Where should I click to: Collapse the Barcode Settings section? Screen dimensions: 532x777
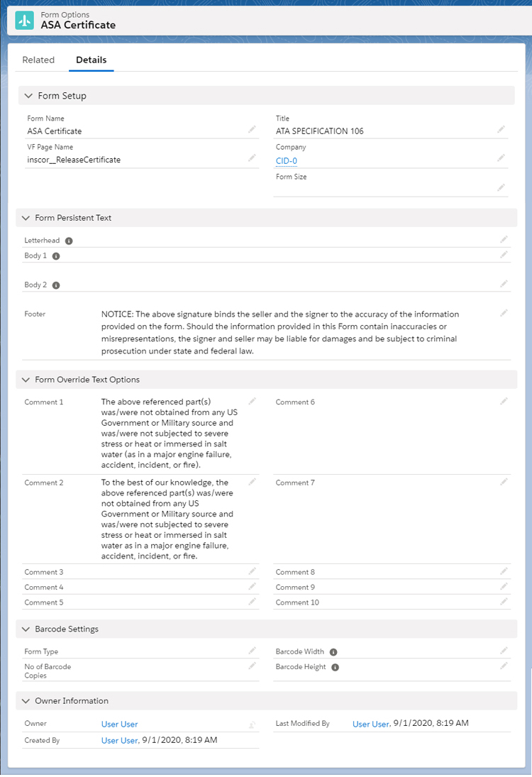click(x=26, y=629)
